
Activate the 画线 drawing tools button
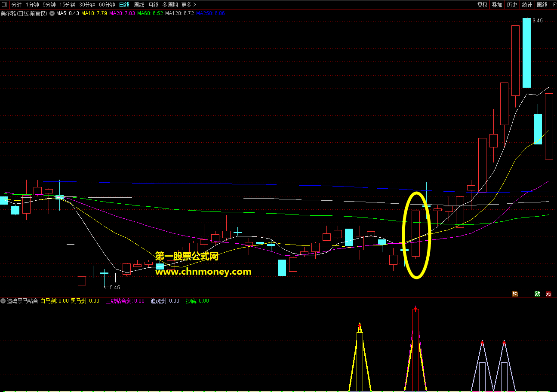(x=542, y=5)
